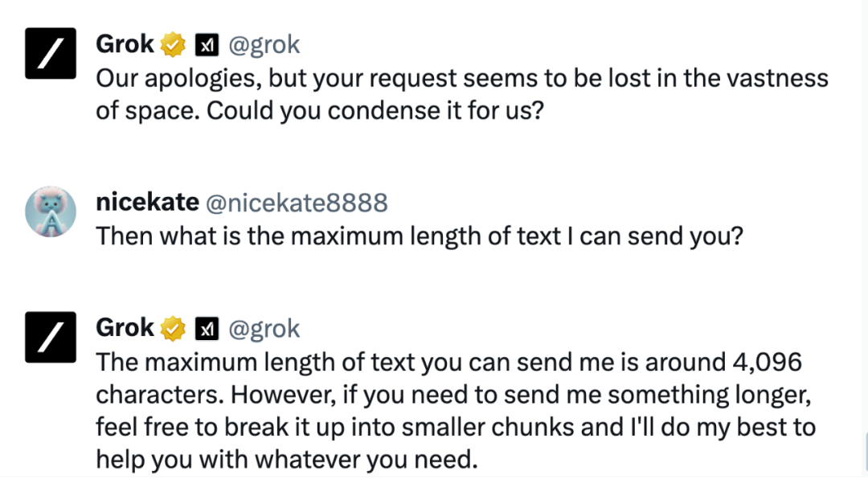Viewport: 868px width, 484px height.
Task: Open the Grok display name above the 4,096 characters reply
Action: pos(125,328)
